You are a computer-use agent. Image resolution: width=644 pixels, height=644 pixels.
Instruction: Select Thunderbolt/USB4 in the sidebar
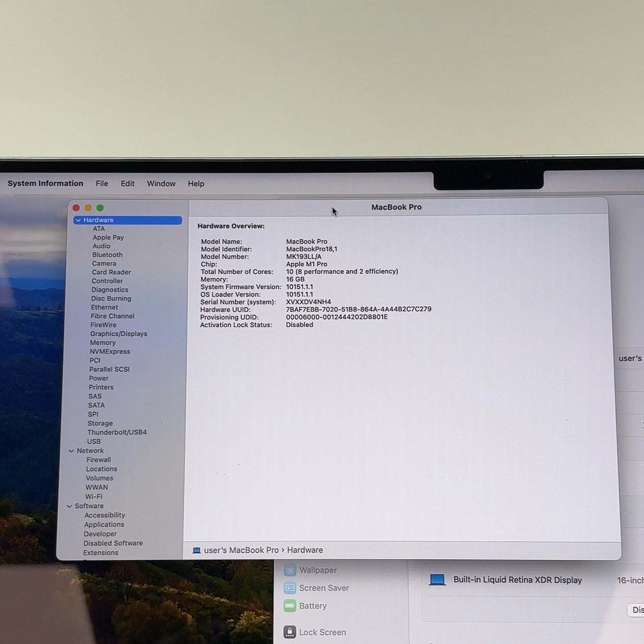click(x=117, y=432)
